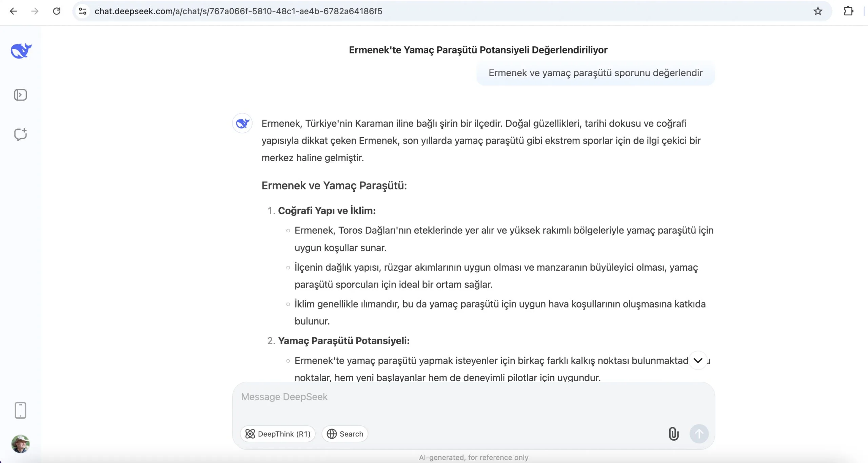
Task: Open the sidebar panel toggle icon
Action: tap(20, 95)
